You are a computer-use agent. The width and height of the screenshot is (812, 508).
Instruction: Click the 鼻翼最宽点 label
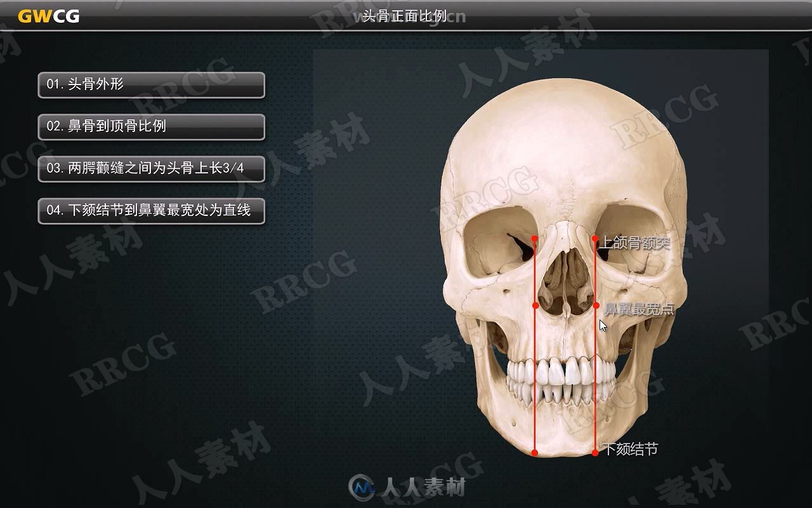(638, 309)
